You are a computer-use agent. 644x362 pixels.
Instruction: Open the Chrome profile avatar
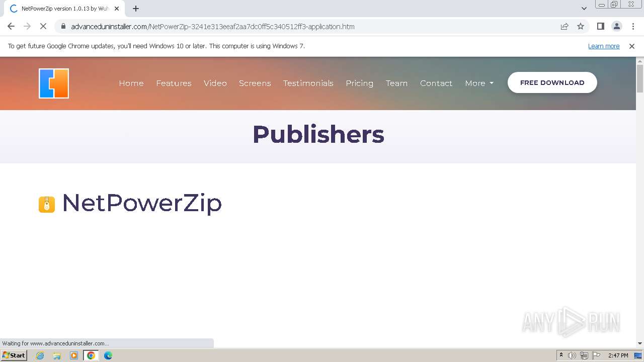pyautogui.click(x=617, y=26)
